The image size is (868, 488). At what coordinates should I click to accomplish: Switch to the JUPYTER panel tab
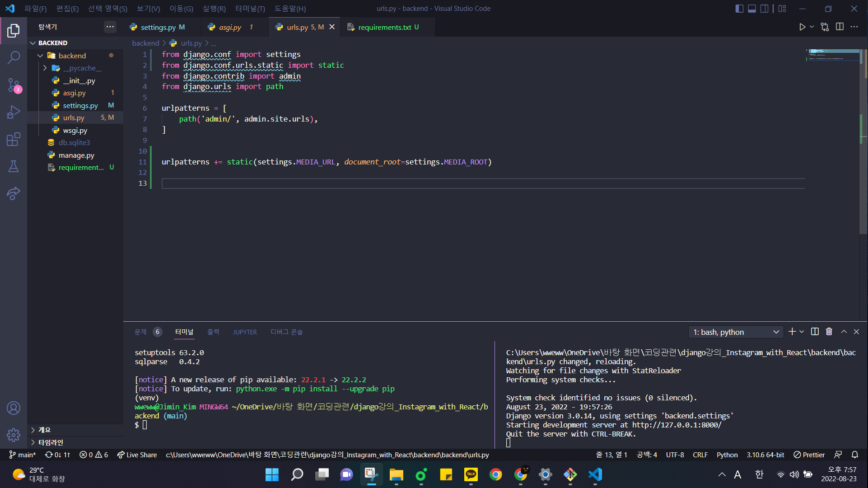click(245, 332)
